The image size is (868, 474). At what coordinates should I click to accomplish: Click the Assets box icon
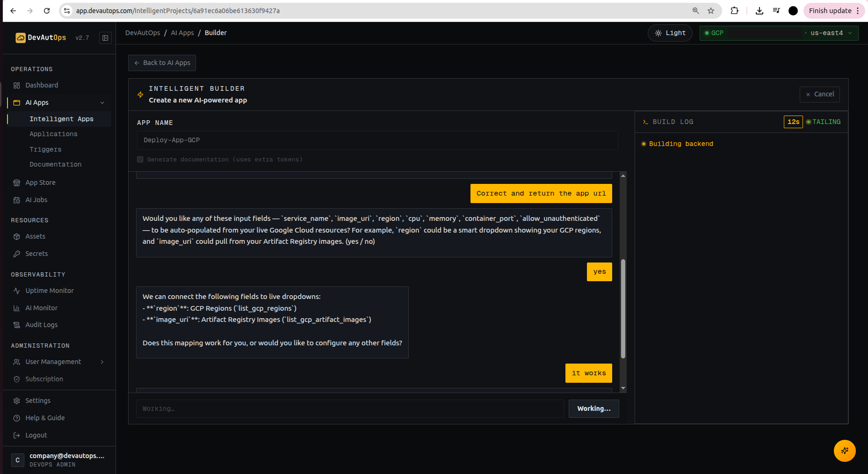point(17,236)
